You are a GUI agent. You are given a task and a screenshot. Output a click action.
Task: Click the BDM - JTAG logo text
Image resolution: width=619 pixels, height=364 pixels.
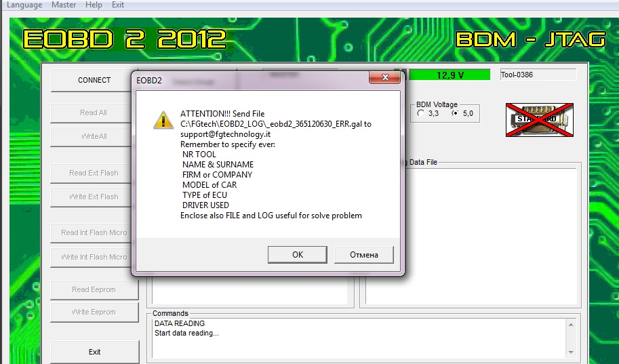530,39
